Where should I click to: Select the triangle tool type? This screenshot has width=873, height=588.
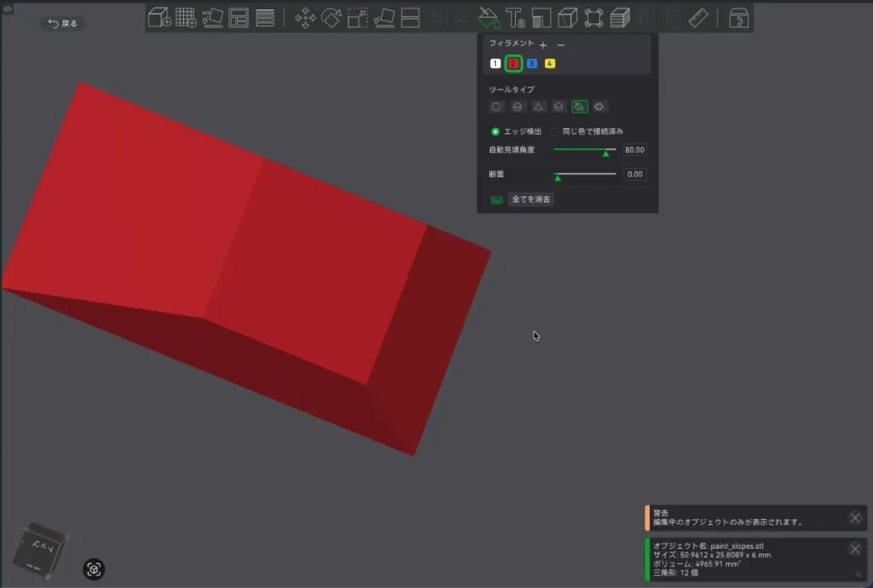pos(538,107)
